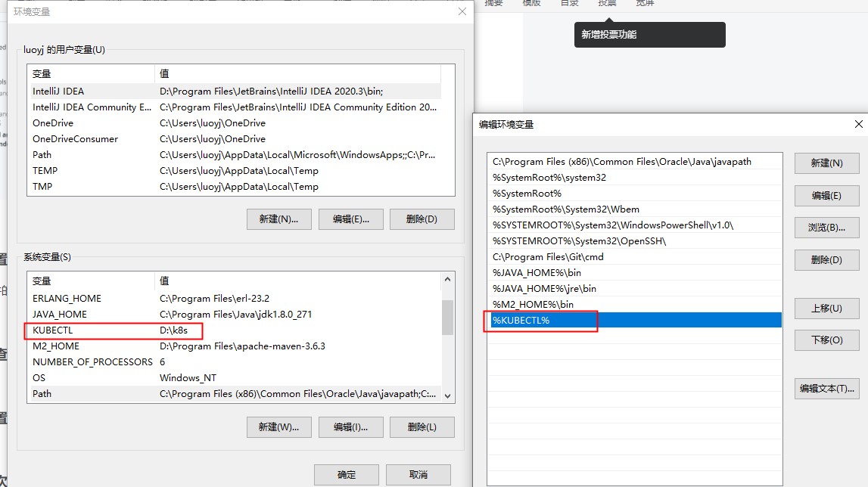Click 浏览(B)... in 编辑环境变量 dialog
This screenshot has height=487, width=868.
pyautogui.click(x=826, y=228)
